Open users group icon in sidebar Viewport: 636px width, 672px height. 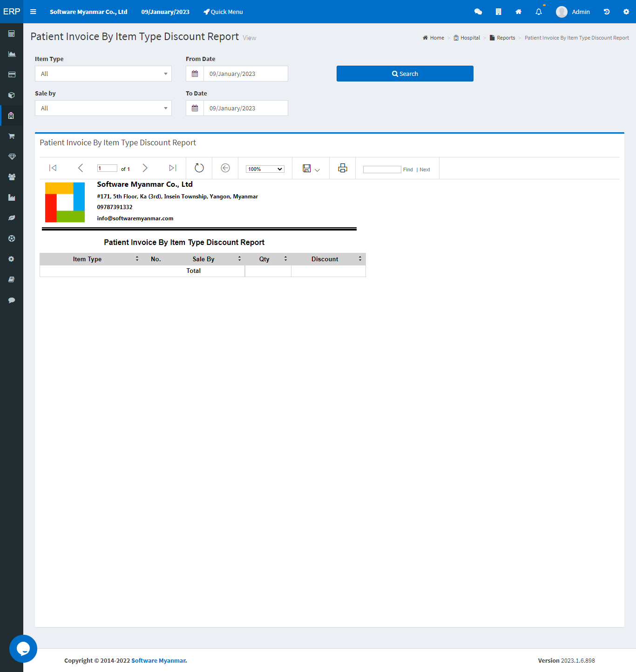point(12,177)
